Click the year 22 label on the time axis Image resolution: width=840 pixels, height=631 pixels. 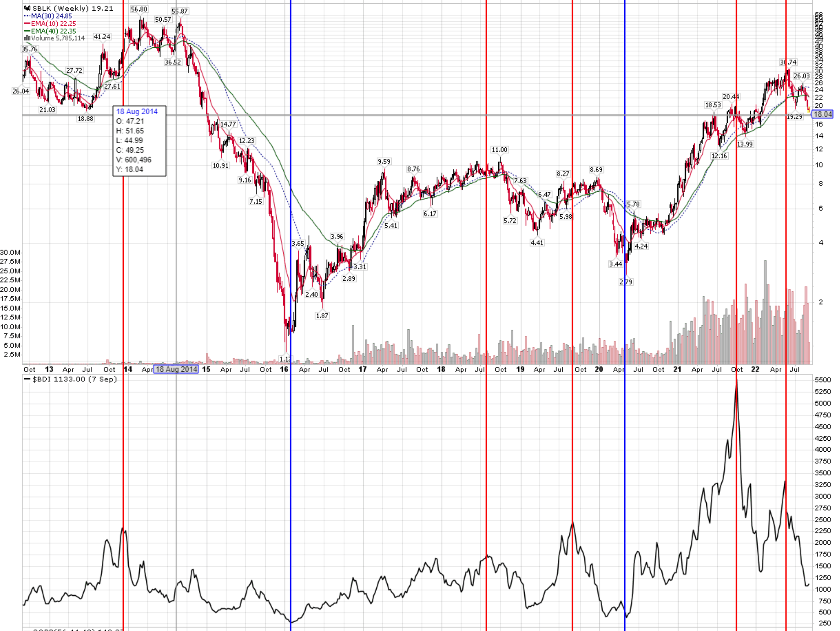pyautogui.click(x=755, y=369)
